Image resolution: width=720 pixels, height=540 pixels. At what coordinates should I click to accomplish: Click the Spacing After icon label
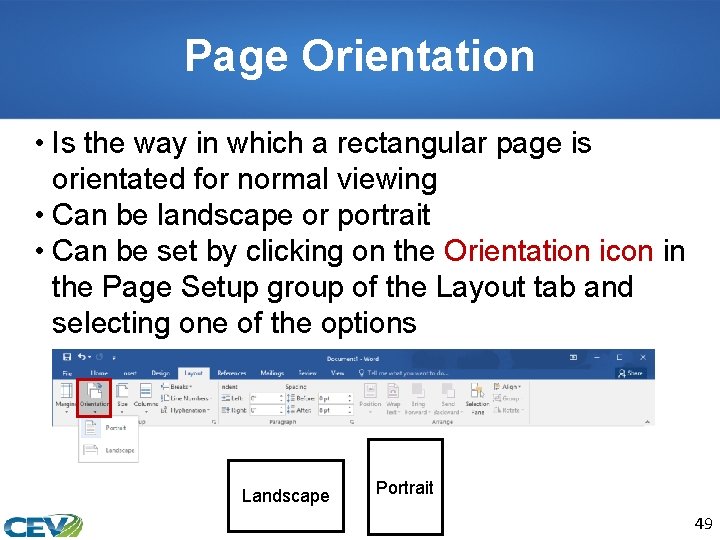[299, 410]
